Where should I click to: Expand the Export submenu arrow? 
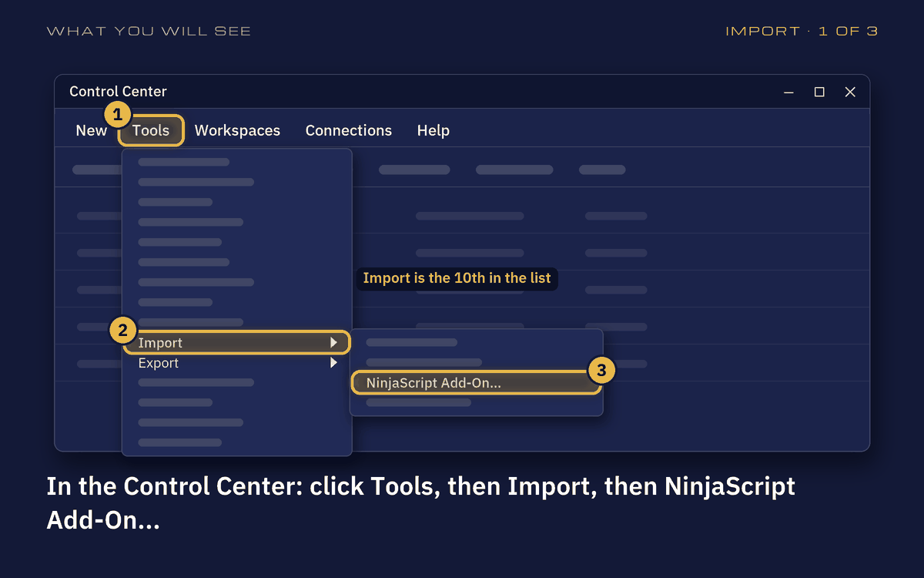click(333, 362)
